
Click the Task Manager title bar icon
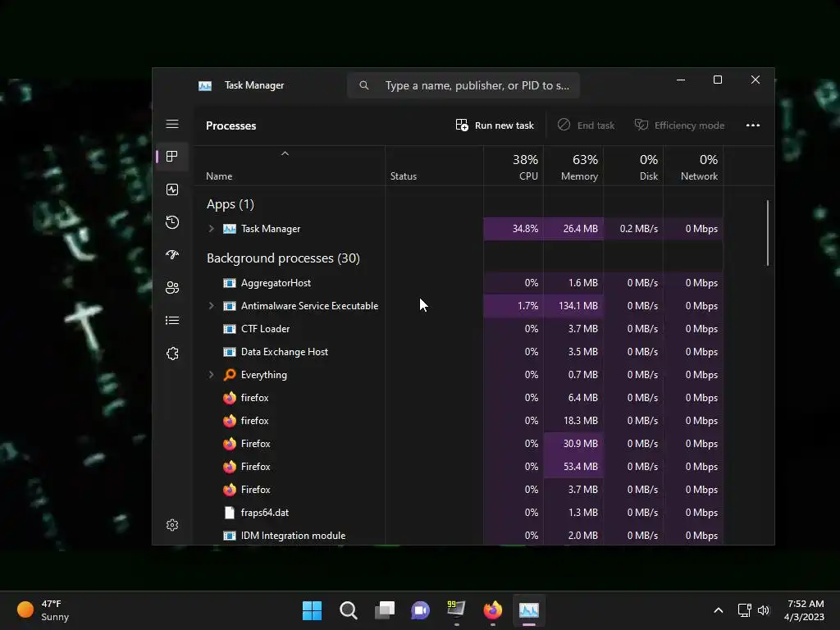click(x=204, y=85)
